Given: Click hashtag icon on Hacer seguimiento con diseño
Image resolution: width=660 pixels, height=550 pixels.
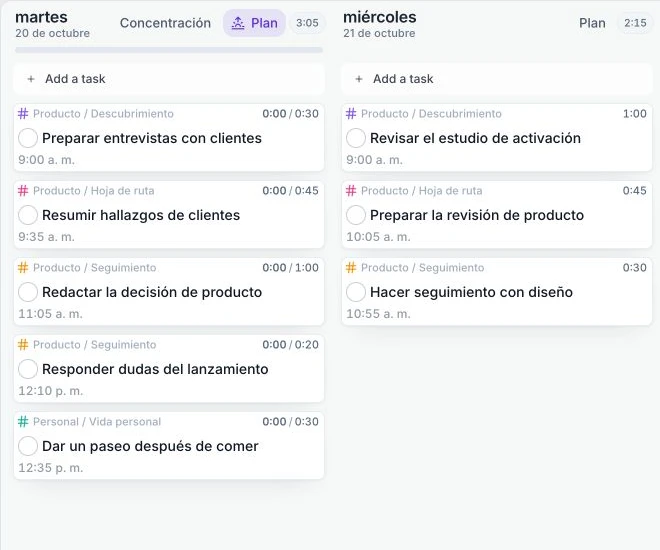Looking at the screenshot, I should point(351,268).
